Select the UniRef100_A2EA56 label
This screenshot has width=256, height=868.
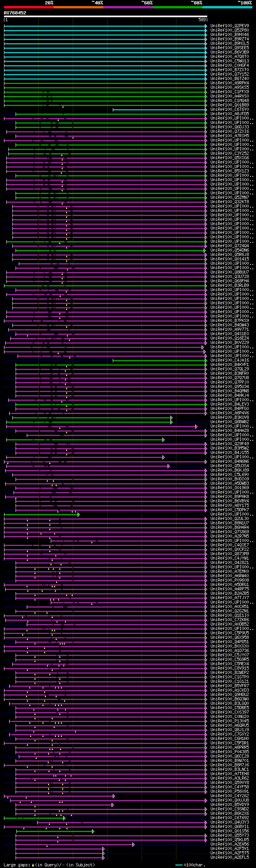point(230,844)
